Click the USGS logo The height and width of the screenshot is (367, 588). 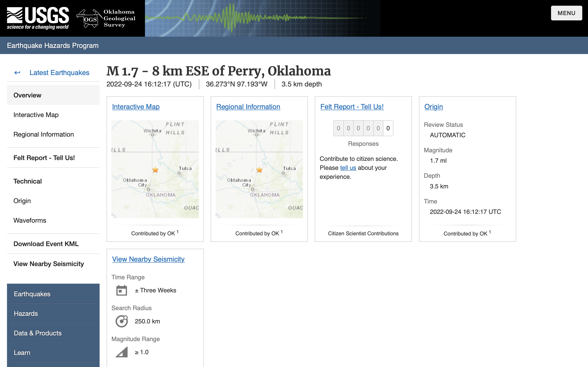tap(38, 18)
